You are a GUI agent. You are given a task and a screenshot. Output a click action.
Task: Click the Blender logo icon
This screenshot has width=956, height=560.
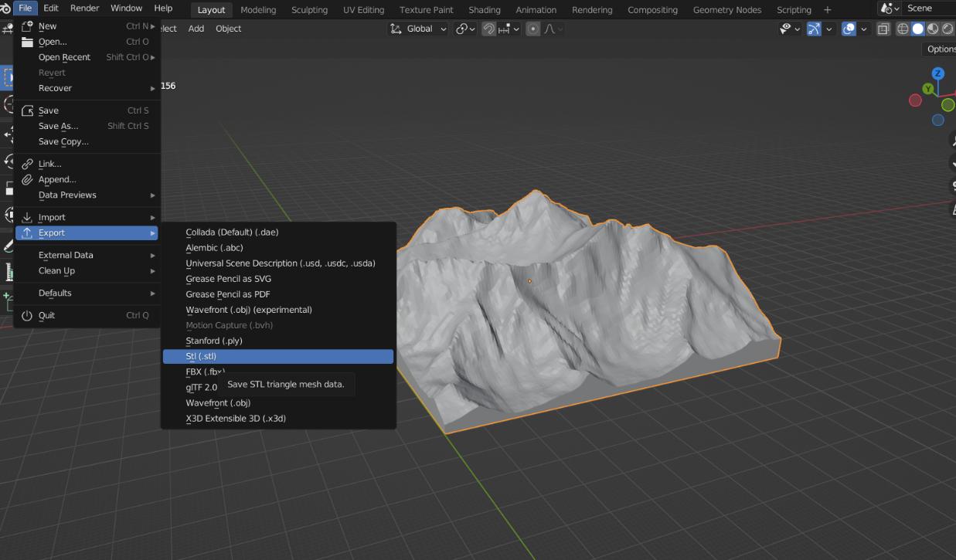5,8
